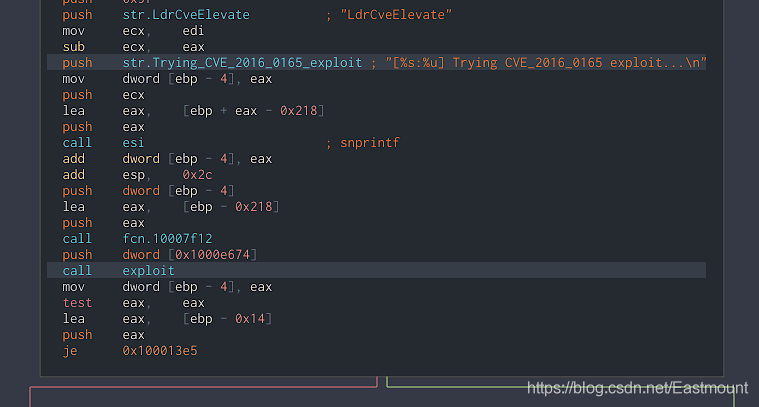The image size is (759, 407).
Task: Click the 'lea eax, [ebp + eax - 0x218]' line
Action: coord(193,111)
